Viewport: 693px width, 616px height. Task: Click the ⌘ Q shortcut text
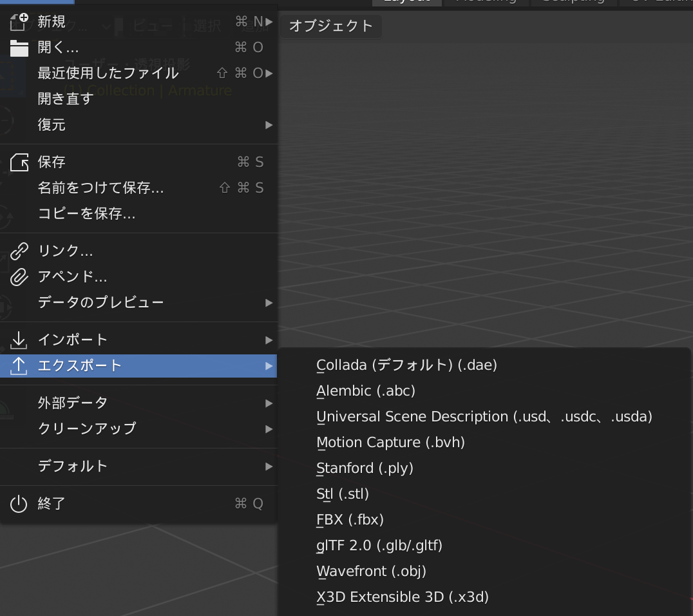click(249, 504)
